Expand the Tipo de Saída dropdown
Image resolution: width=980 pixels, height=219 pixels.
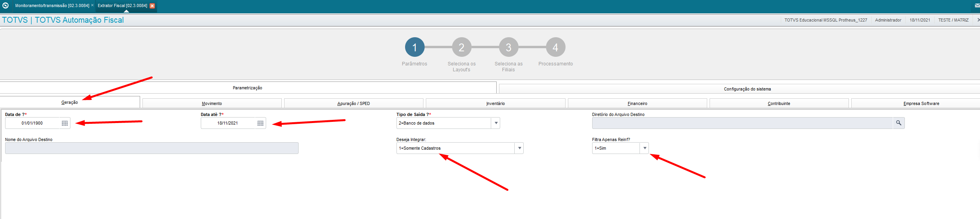496,123
